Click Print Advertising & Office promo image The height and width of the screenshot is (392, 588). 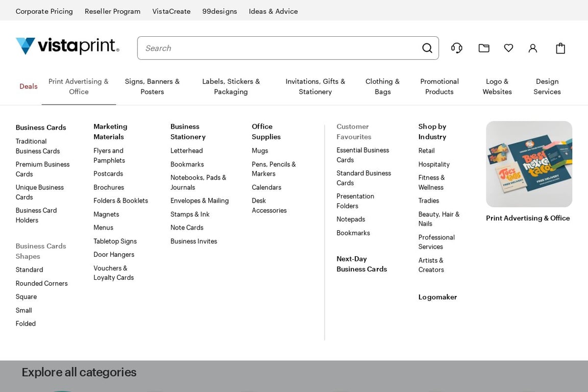point(529,164)
